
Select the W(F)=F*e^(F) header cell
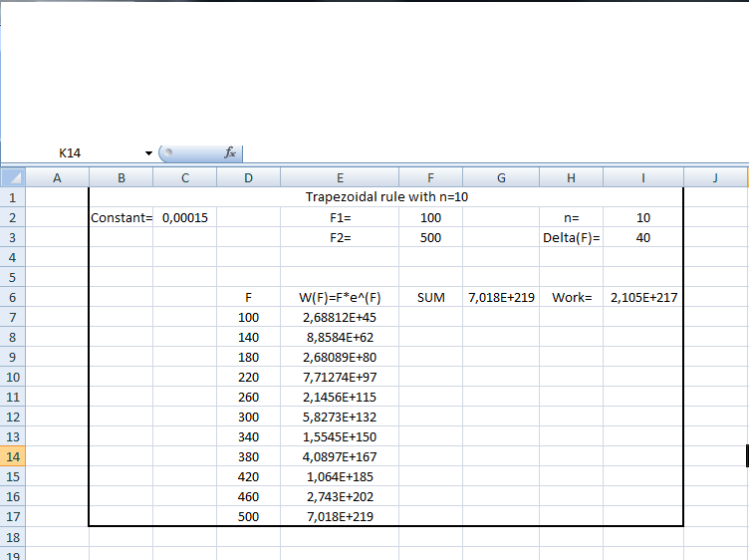tap(340, 297)
